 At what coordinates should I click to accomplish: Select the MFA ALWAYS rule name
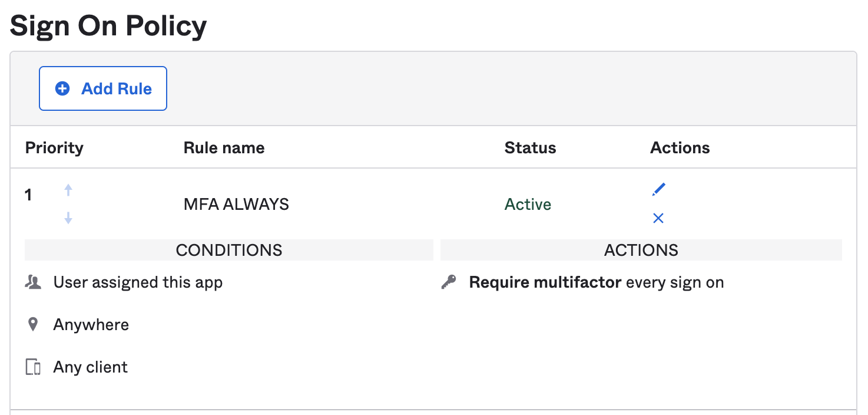[236, 204]
